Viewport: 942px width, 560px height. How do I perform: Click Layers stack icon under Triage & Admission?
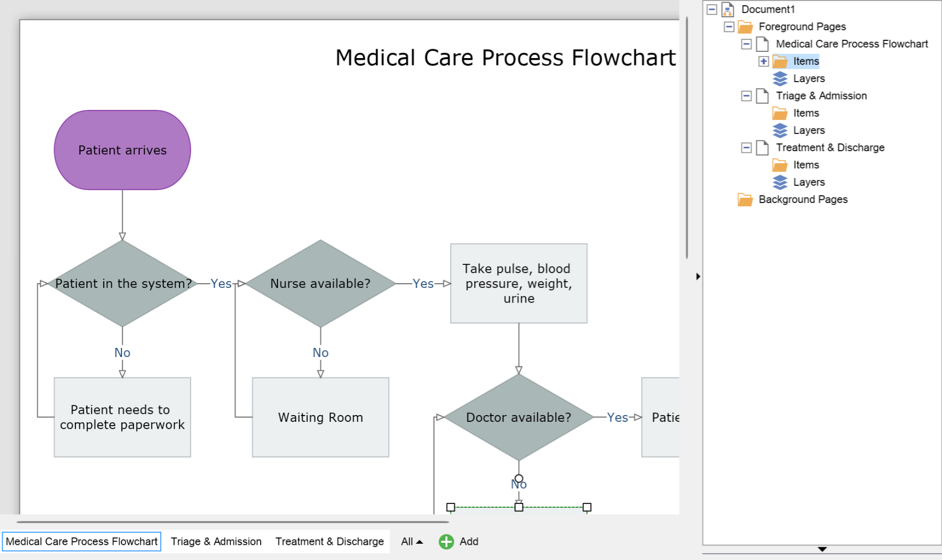click(780, 130)
